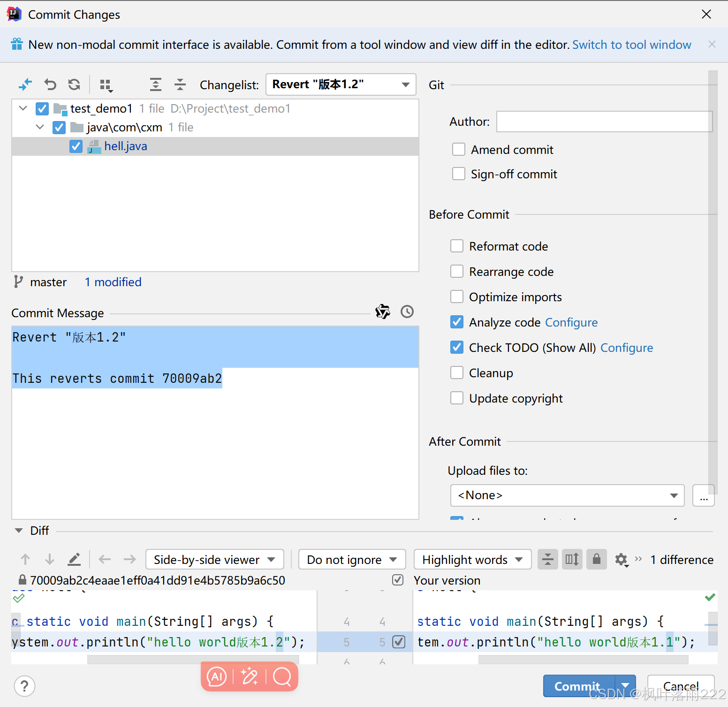Open the Commit button dropdown menu
Screen dimensions: 728x707
[625, 686]
